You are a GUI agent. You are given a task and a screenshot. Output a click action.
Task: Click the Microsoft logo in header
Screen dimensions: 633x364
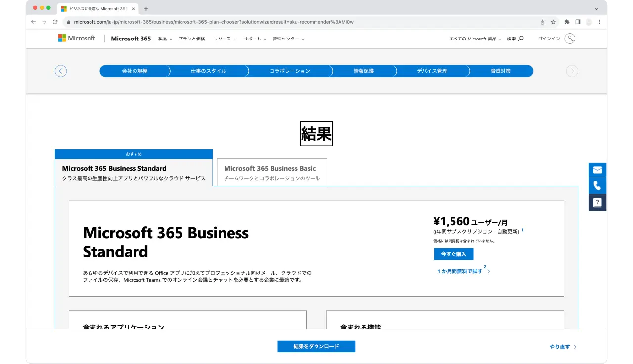[77, 38]
